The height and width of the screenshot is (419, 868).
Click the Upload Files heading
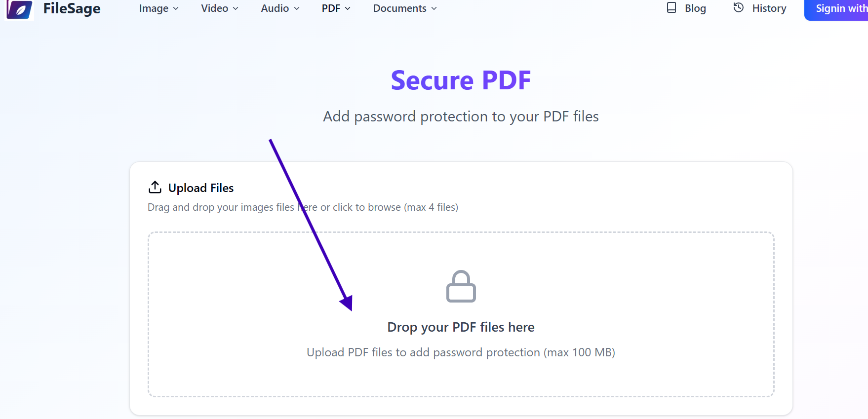(x=201, y=188)
